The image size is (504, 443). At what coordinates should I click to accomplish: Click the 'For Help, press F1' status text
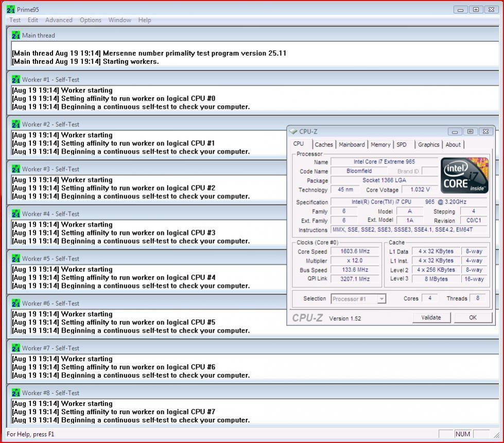click(x=30, y=434)
